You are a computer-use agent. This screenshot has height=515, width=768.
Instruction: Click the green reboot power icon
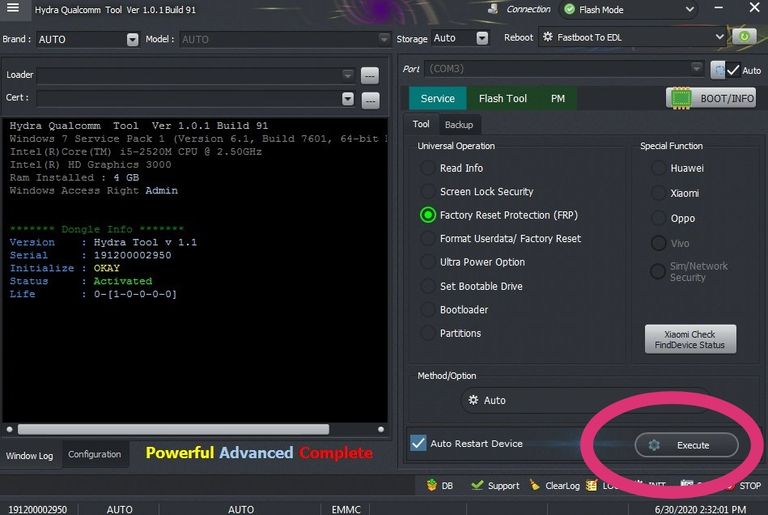pos(744,37)
